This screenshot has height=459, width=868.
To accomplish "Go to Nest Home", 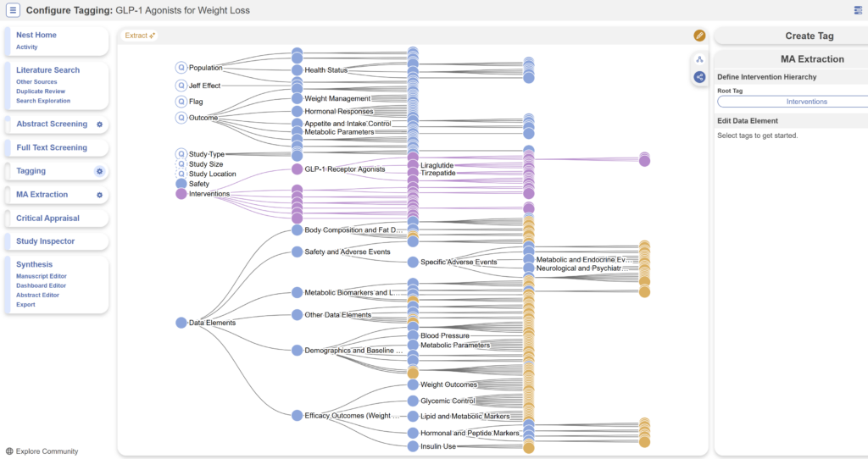I will (x=36, y=35).
